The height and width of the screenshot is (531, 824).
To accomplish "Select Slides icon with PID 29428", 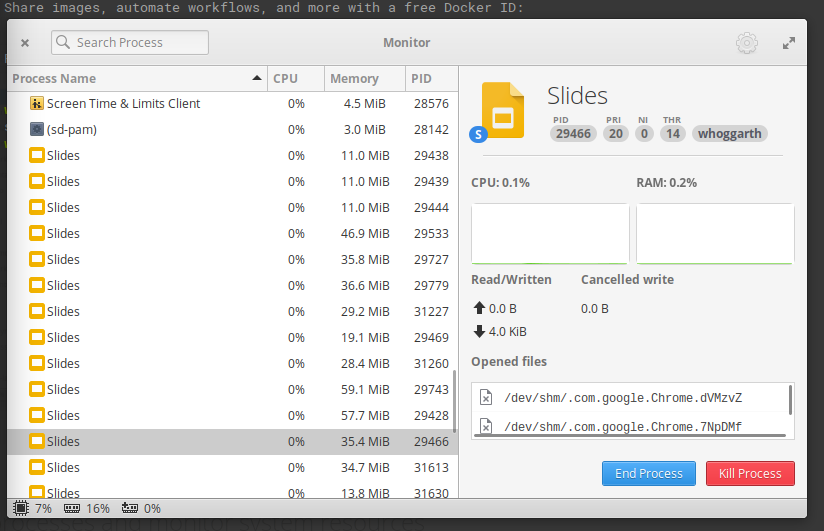I will [x=37, y=415].
